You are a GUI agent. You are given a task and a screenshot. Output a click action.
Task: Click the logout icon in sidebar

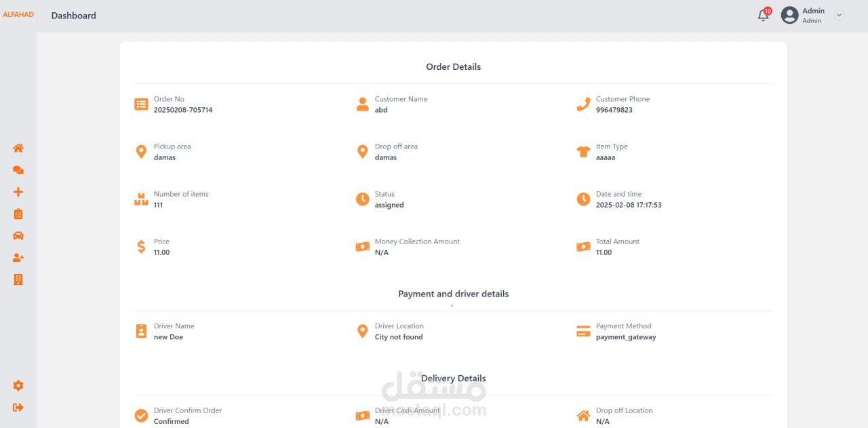click(18, 408)
